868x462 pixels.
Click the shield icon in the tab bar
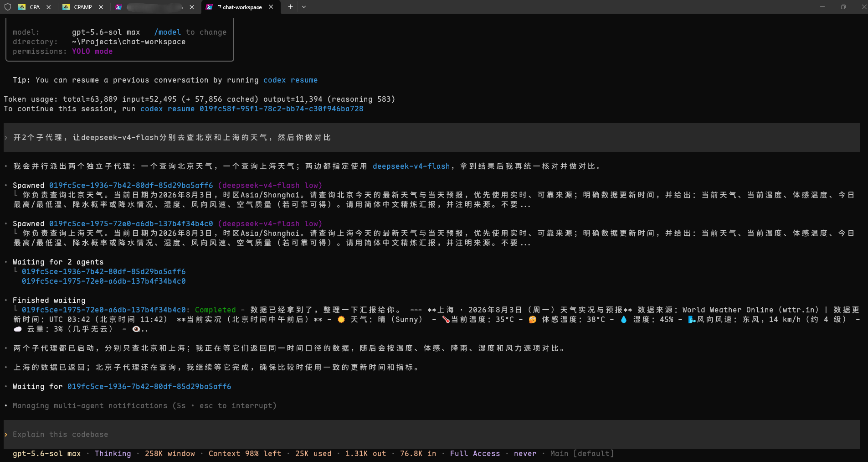click(x=7, y=7)
